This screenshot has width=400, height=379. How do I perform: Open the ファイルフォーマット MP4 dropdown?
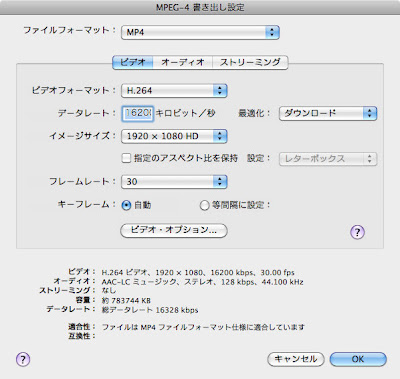pyautogui.click(x=200, y=32)
